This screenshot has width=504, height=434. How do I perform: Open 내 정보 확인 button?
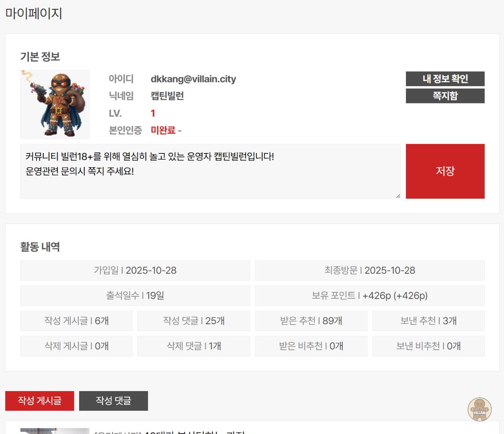445,79
